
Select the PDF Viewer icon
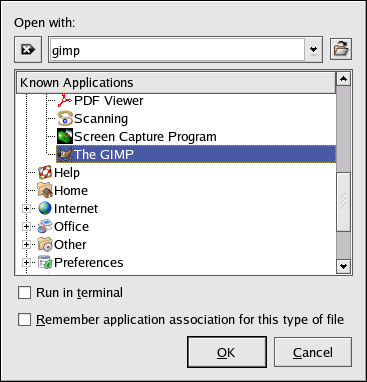tap(65, 100)
